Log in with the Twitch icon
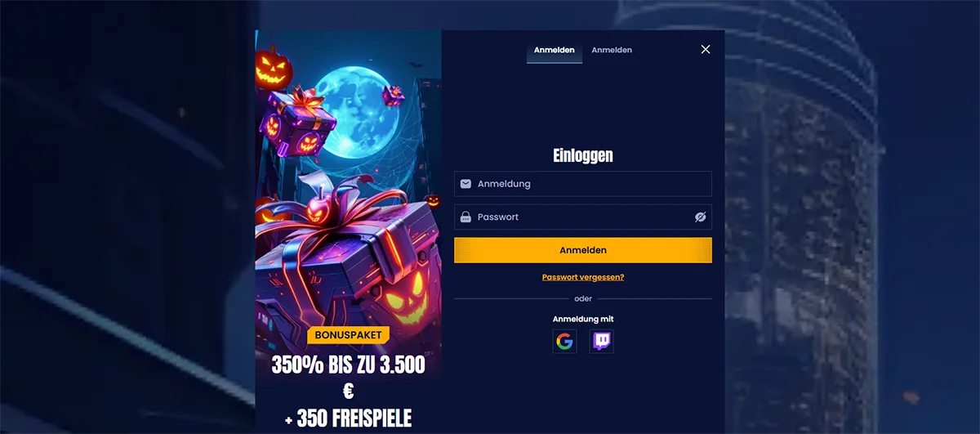The image size is (980, 434). [602, 341]
